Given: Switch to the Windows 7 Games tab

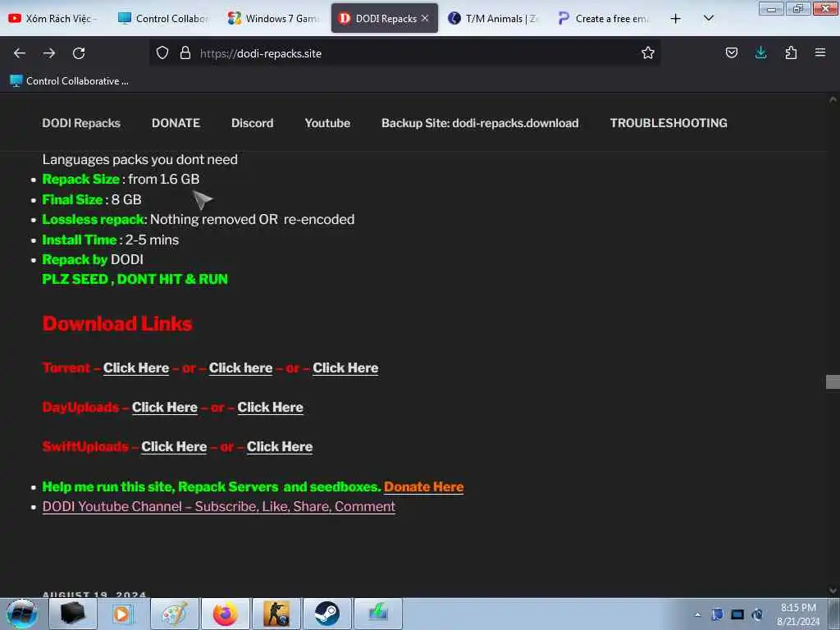Looking at the screenshot, I should coord(274,18).
